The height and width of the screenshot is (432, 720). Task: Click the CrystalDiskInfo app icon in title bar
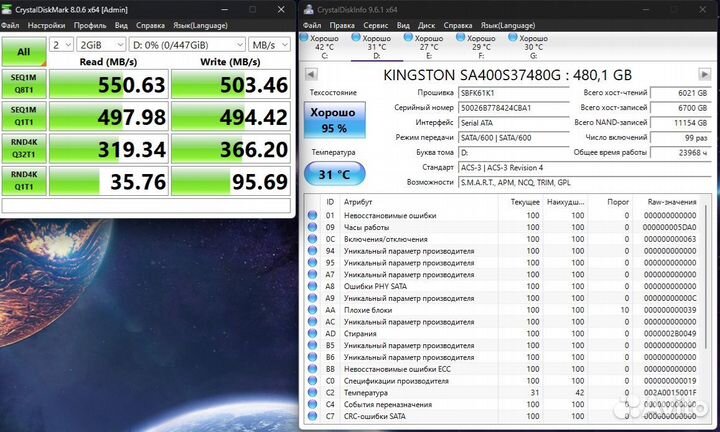tap(309, 9)
